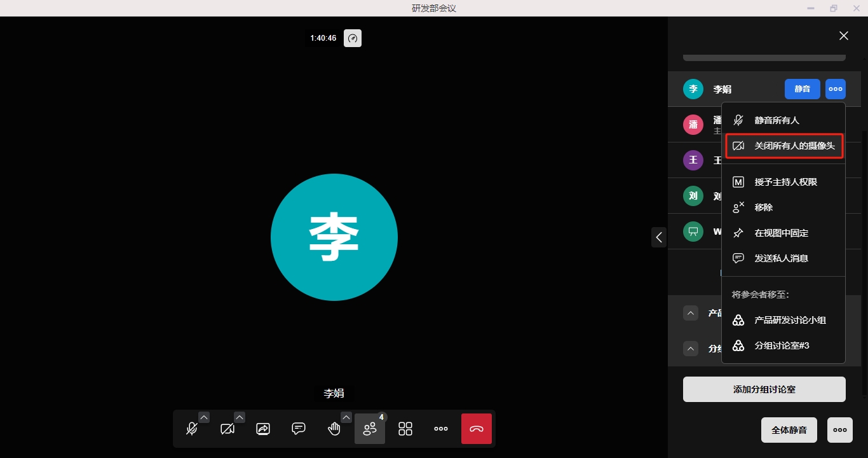Open the chat panel icon
Screen dimensions: 868x458
[299, 429]
